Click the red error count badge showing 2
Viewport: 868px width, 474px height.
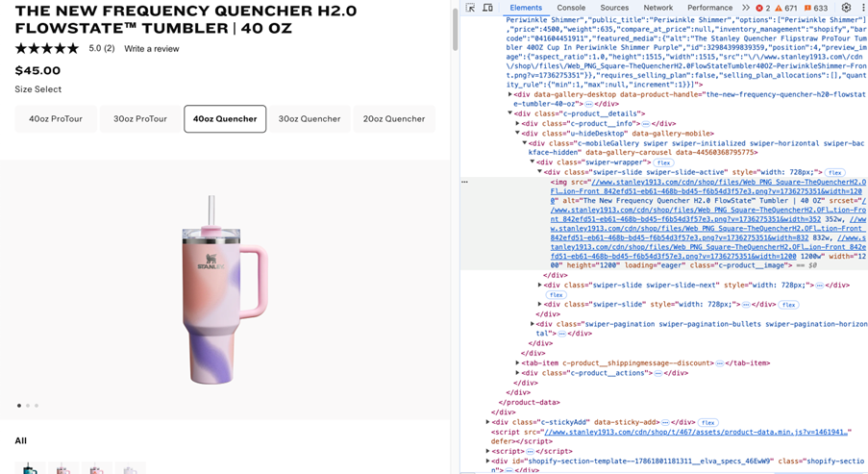[x=763, y=8]
